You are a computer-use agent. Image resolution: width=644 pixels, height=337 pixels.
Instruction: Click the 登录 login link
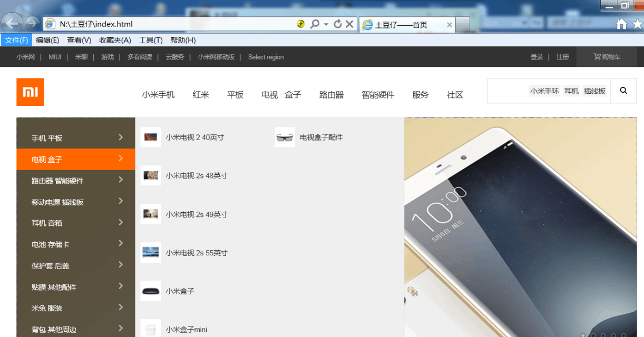coord(536,57)
